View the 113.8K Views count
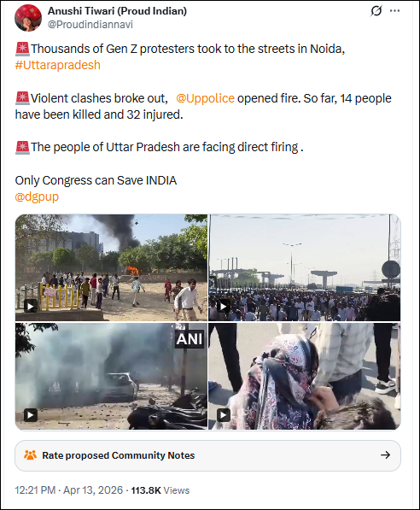This screenshot has width=420, height=510. (x=160, y=490)
